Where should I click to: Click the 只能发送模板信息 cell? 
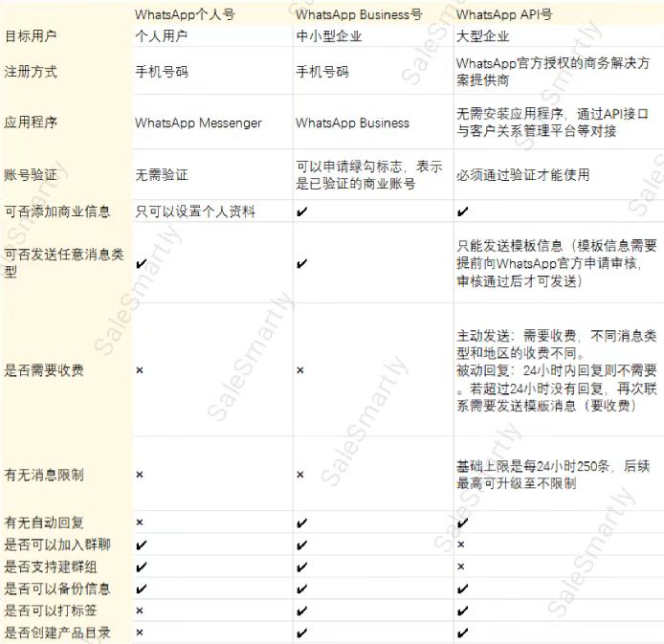[x=557, y=263]
